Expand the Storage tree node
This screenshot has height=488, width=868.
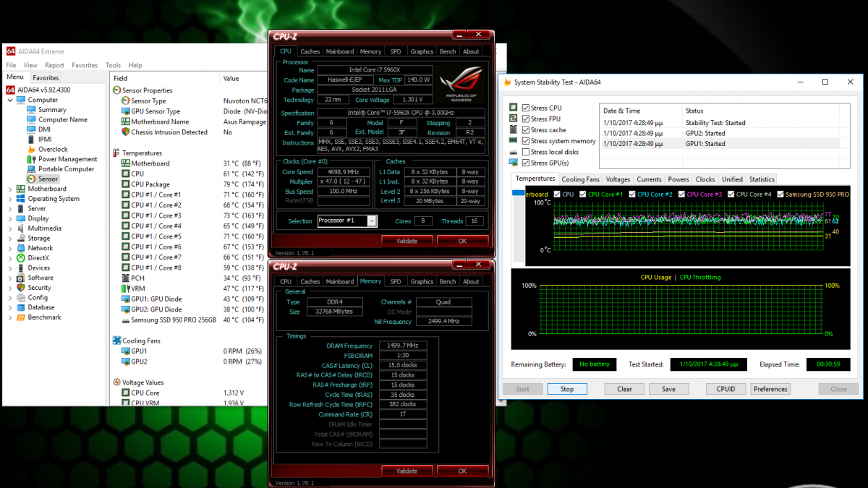point(10,238)
